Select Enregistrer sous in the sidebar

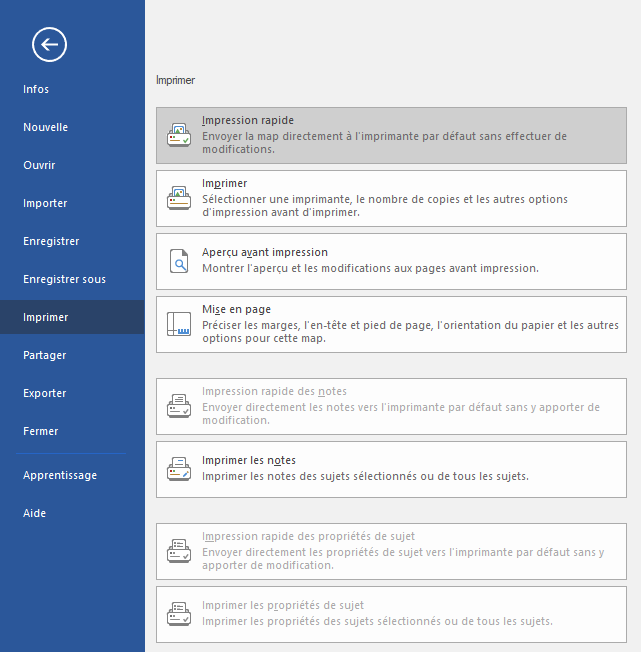(64, 279)
